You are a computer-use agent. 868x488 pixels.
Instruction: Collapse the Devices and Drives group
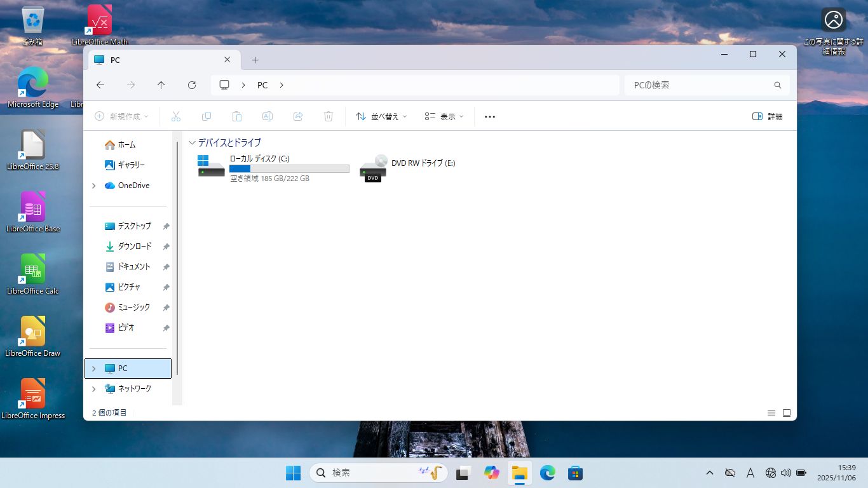pos(192,143)
